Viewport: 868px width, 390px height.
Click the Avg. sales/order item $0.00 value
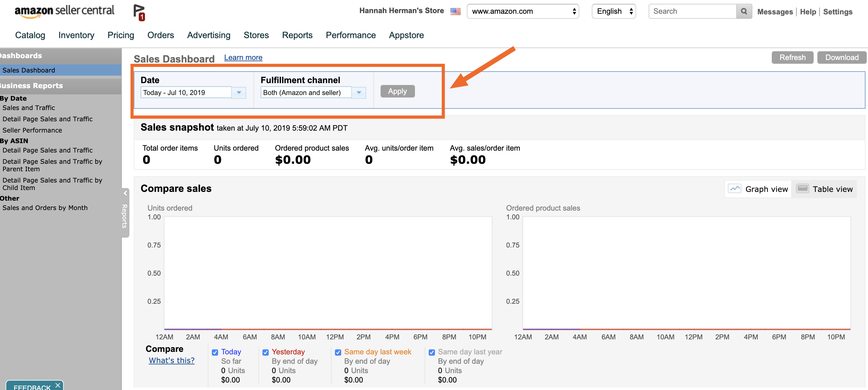(x=468, y=160)
